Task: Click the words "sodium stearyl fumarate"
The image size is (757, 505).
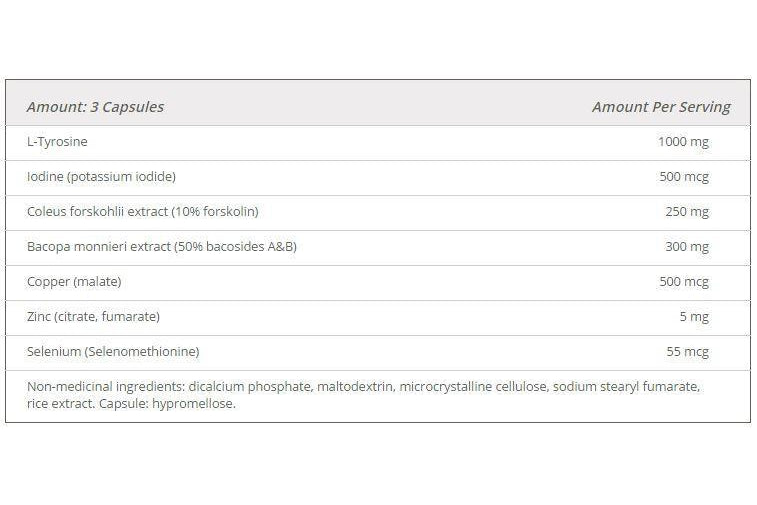Action: point(626,387)
